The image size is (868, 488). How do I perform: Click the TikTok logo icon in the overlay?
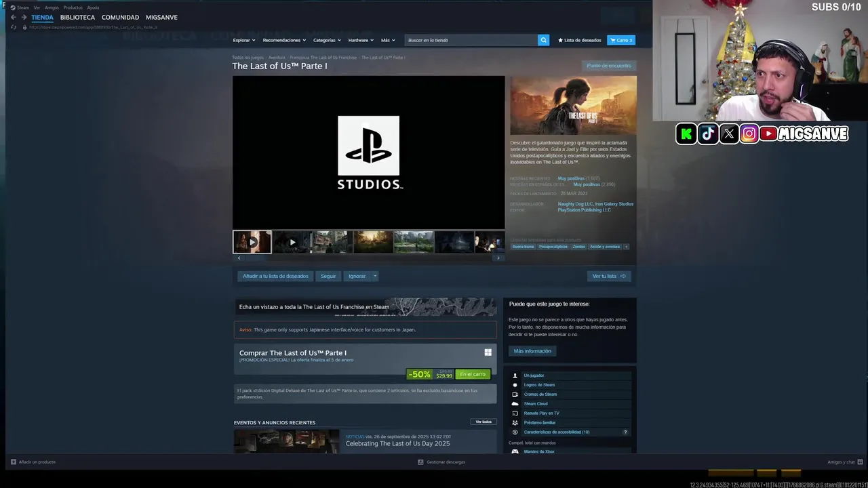(x=708, y=134)
